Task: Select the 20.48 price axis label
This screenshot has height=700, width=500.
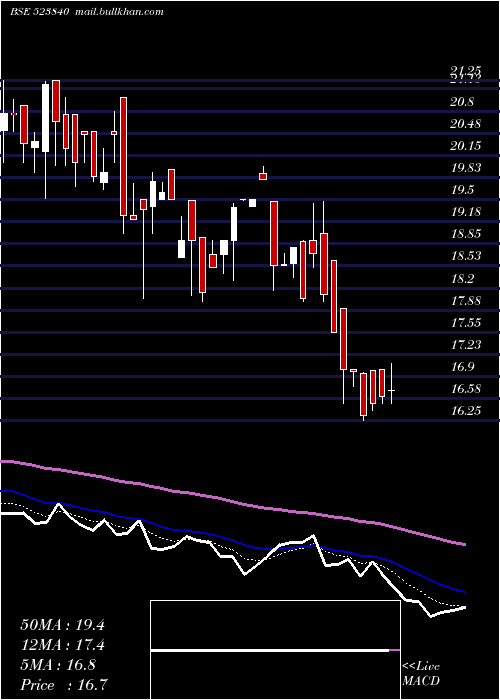Action: (466, 124)
